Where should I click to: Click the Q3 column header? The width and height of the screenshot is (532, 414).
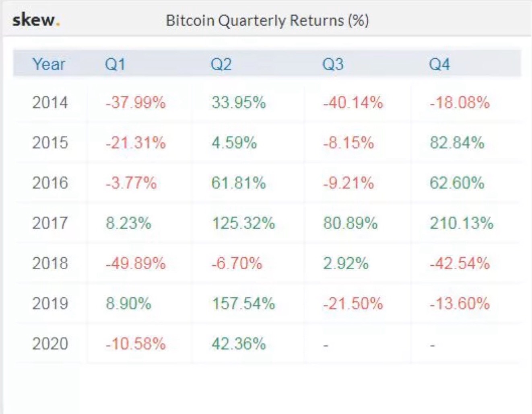[x=333, y=64]
